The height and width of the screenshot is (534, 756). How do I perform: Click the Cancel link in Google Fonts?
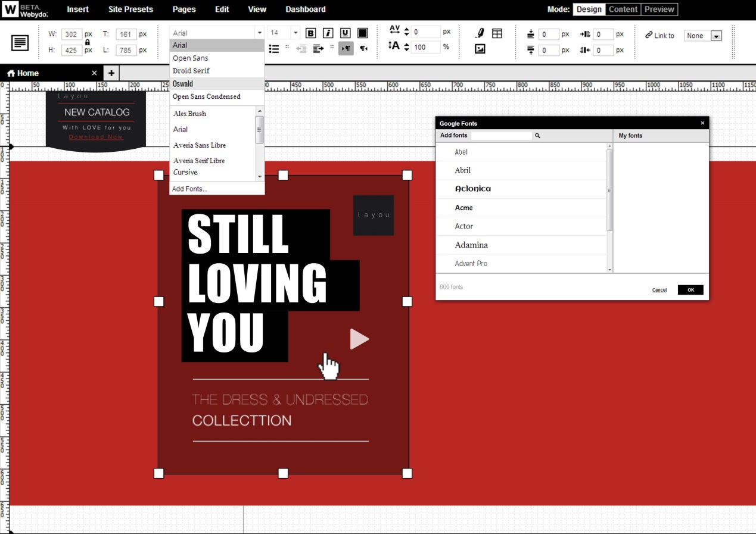click(659, 290)
